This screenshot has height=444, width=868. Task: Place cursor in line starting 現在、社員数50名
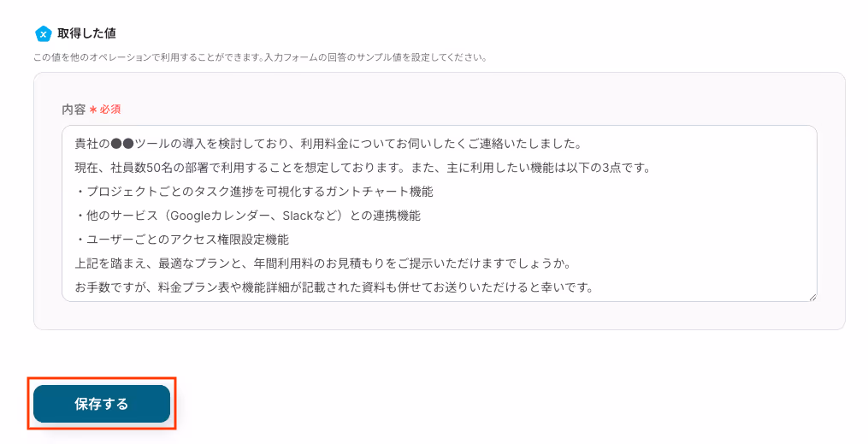(362, 168)
